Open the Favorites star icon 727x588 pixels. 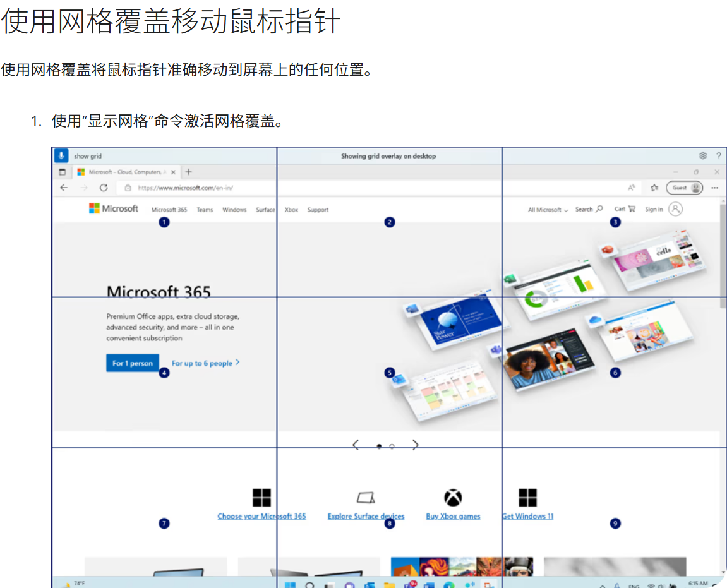(x=654, y=188)
